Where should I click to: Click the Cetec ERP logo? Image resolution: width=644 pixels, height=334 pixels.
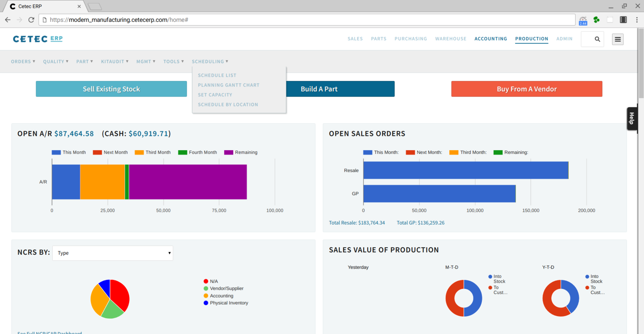click(x=37, y=38)
